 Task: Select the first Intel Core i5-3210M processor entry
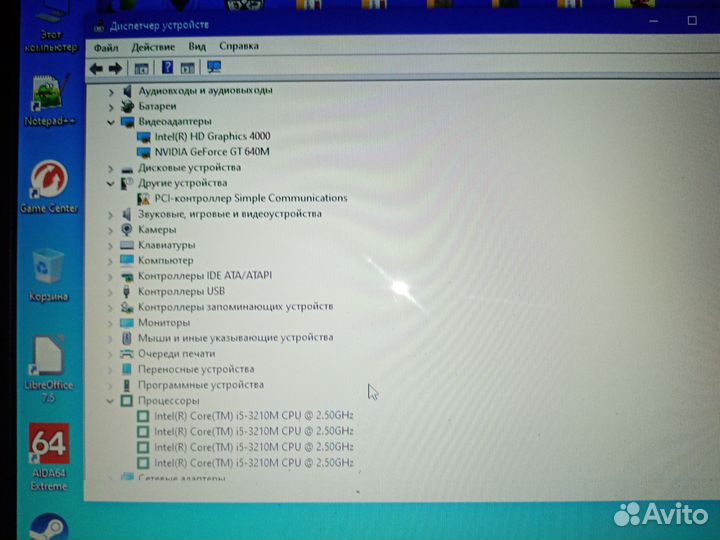pos(246,416)
